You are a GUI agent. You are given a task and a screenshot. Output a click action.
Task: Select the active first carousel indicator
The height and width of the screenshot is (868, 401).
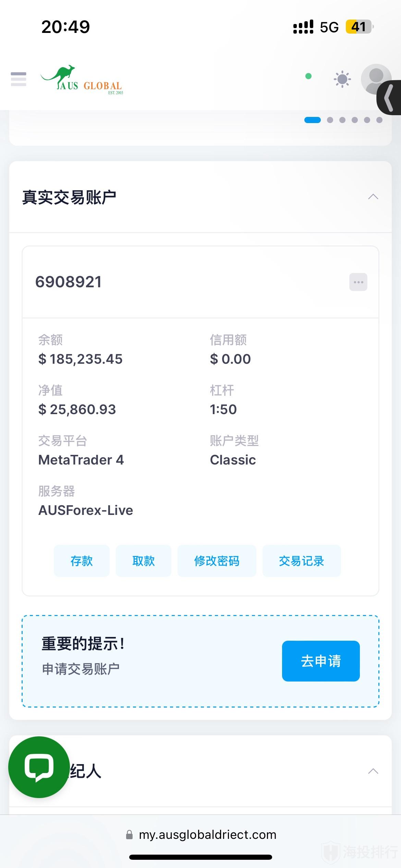click(x=313, y=120)
